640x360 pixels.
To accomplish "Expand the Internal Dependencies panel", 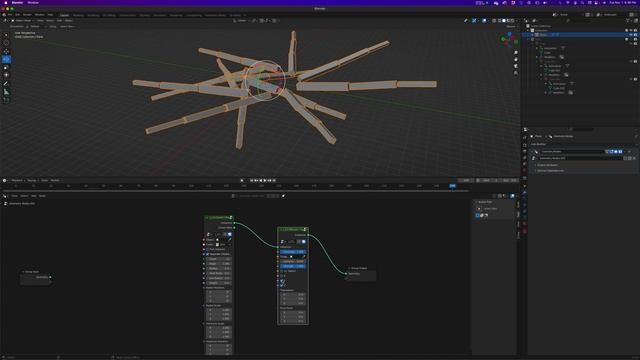I will [550, 170].
